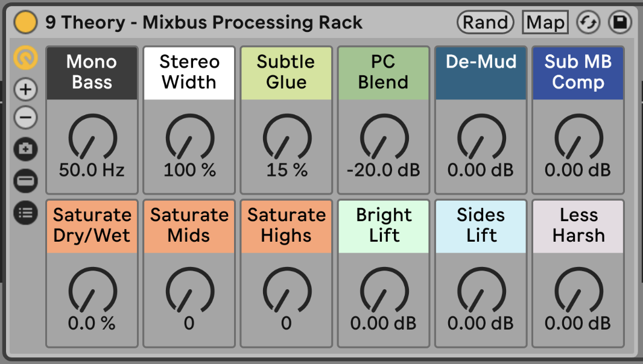Viewport: 643px width, 364px height.
Task: Open macro variations snapshot icon
Action: click(25, 149)
